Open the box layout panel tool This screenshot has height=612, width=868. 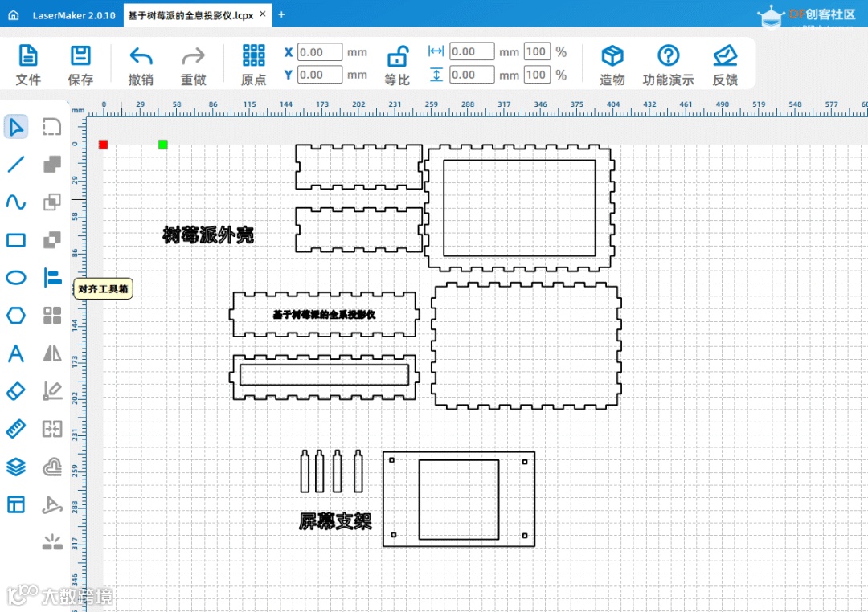coord(16,504)
